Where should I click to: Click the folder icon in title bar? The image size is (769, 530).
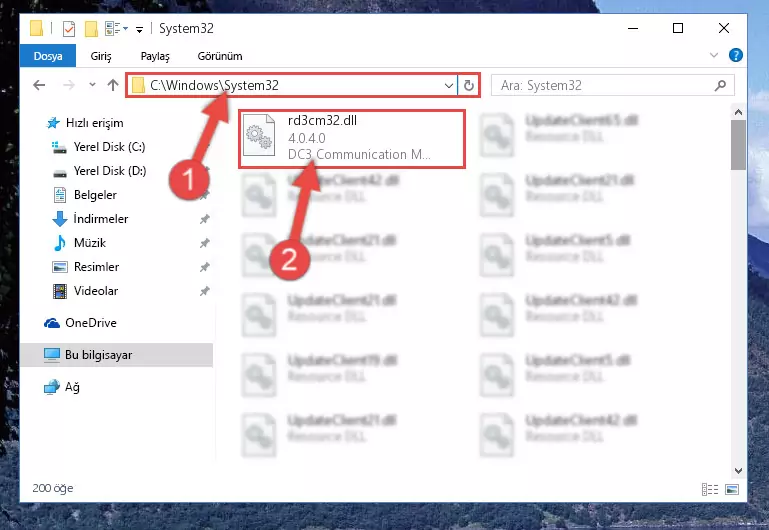click(x=36, y=28)
